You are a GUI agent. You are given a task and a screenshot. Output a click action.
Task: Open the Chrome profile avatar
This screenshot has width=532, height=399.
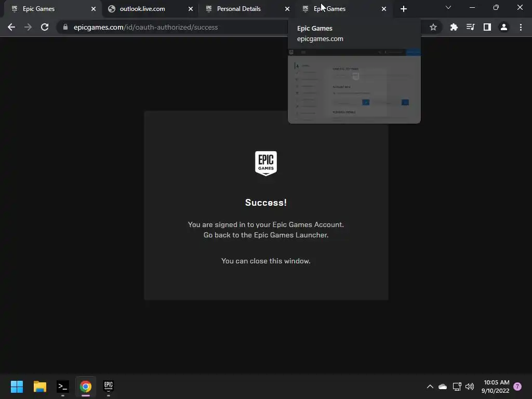click(x=504, y=27)
